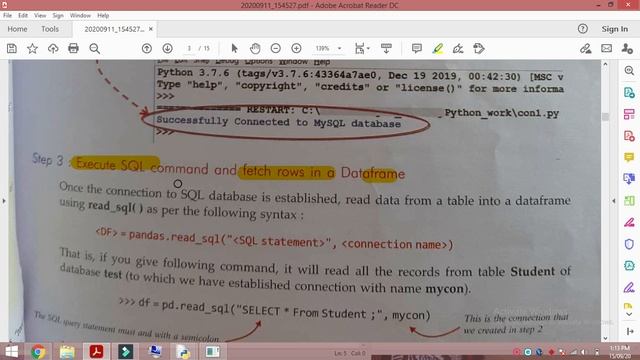Print the document

pos(73,49)
